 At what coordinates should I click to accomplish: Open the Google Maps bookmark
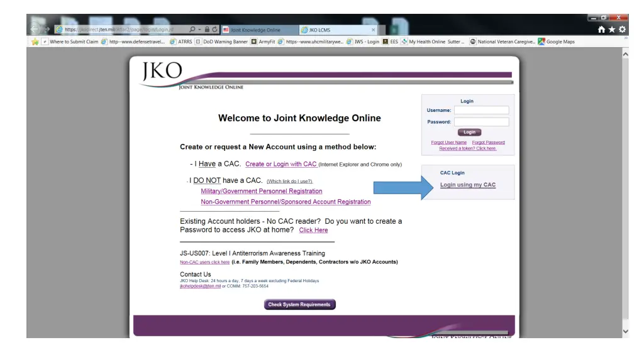coord(557,41)
